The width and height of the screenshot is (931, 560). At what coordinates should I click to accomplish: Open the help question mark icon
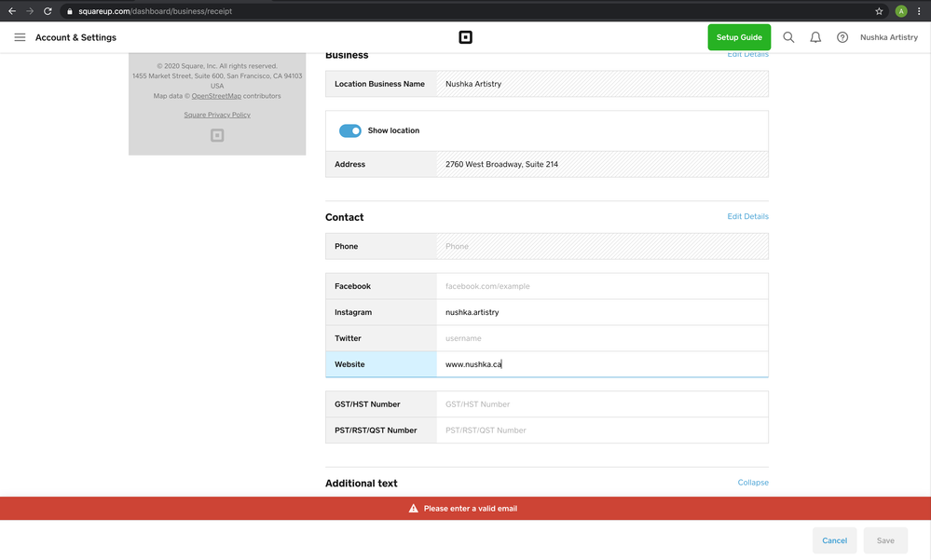pyautogui.click(x=842, y=37)
